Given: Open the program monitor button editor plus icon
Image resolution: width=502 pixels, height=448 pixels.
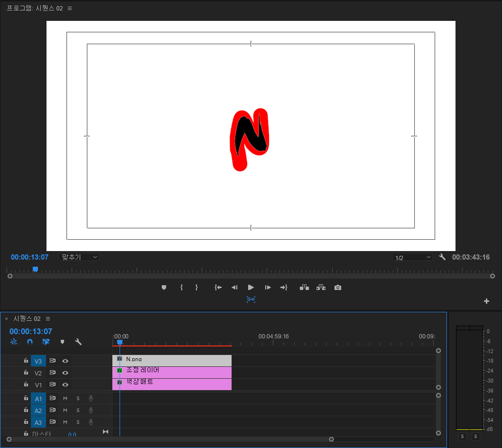Looking at the screenshot, I should tap(487, 301).
